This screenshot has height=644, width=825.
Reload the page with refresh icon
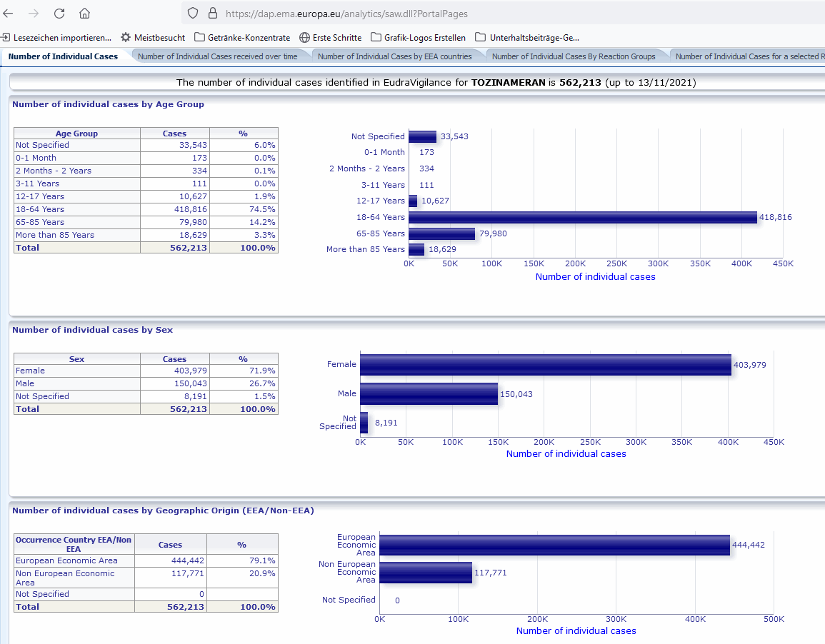59,14
